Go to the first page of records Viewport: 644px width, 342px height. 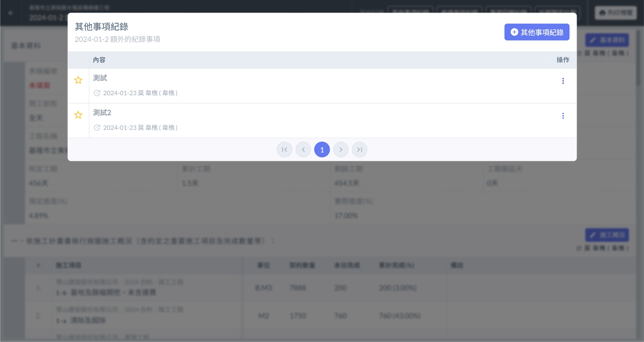(x=284, y=150)
